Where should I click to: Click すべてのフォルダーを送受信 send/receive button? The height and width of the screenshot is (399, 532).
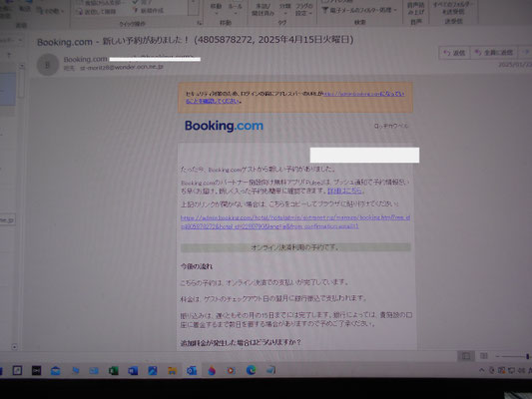(452, 8)
